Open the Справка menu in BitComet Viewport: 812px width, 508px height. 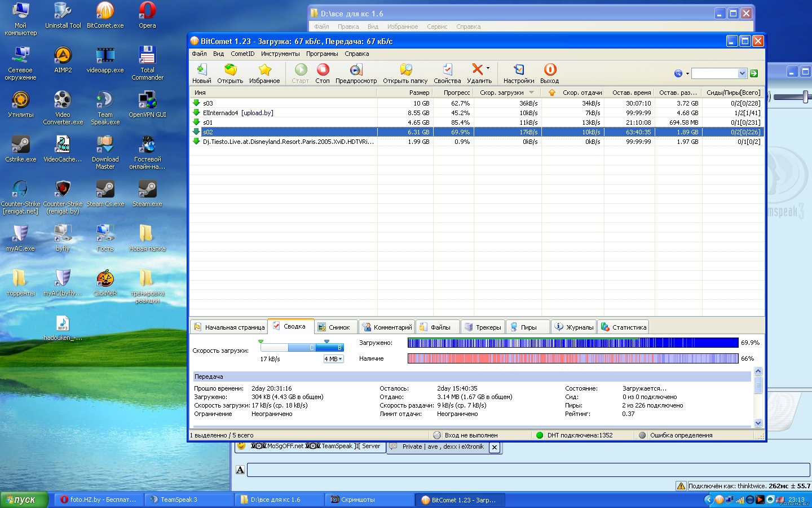[x=356, y=54]
